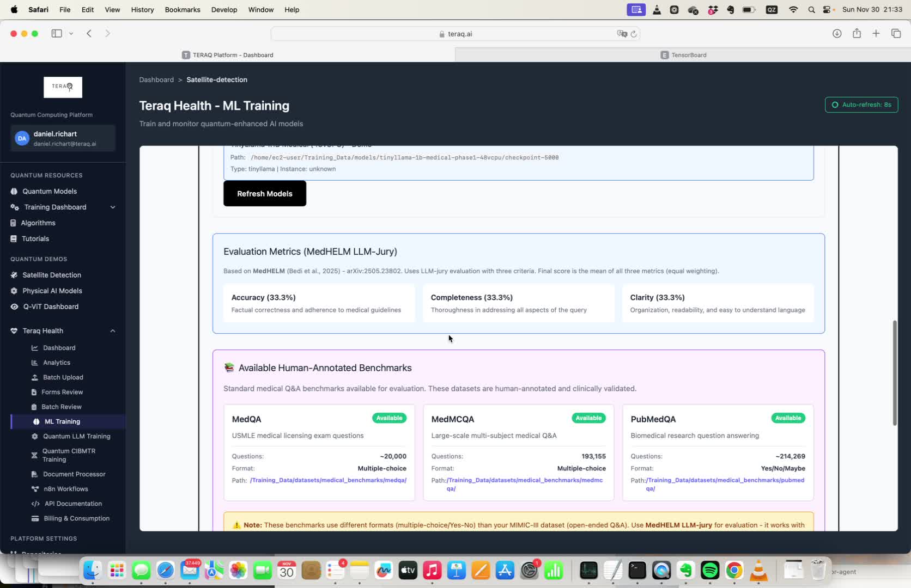Open the Bookmarks menu
Image resolution: width=911 pixels, height=588 pixels.
point(183,10)
